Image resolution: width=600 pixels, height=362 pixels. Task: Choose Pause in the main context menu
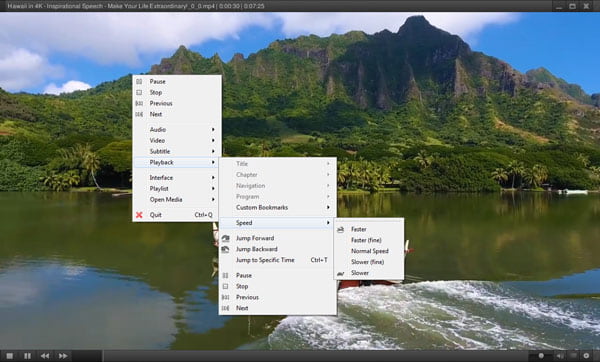click(177, 82)
